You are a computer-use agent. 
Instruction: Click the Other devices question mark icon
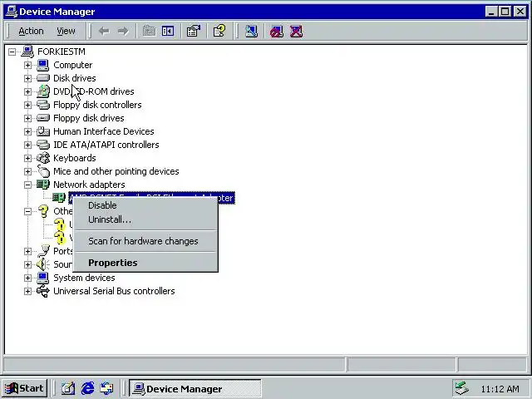pos(43,211)
